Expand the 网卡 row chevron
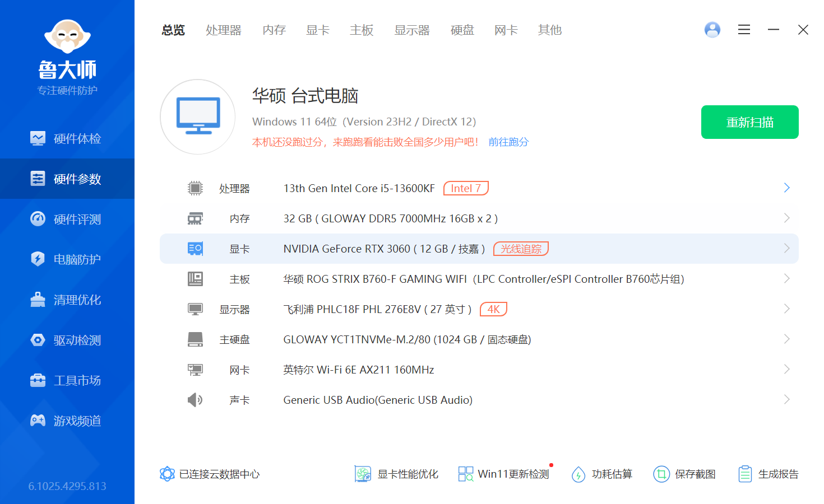 point(786,369)
